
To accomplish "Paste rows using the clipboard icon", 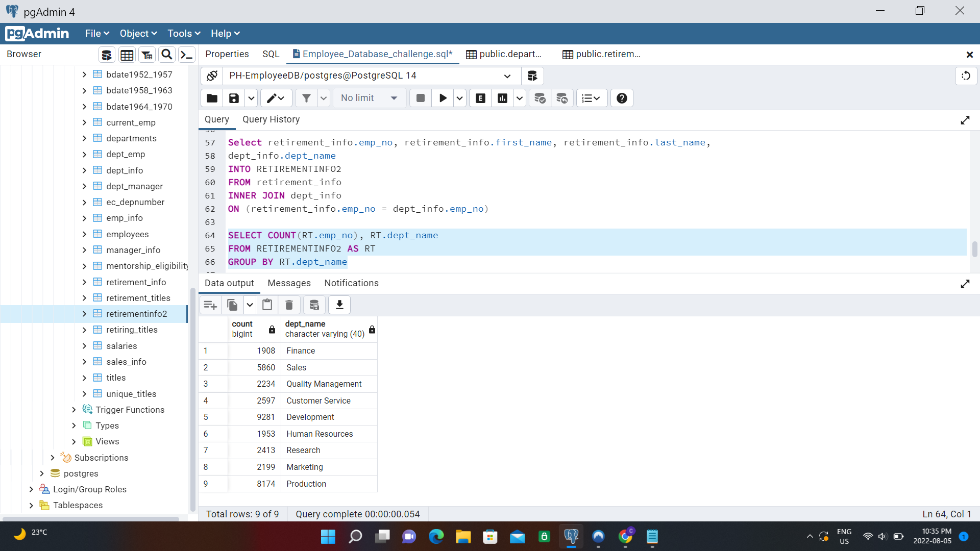I will coord(267,305).
